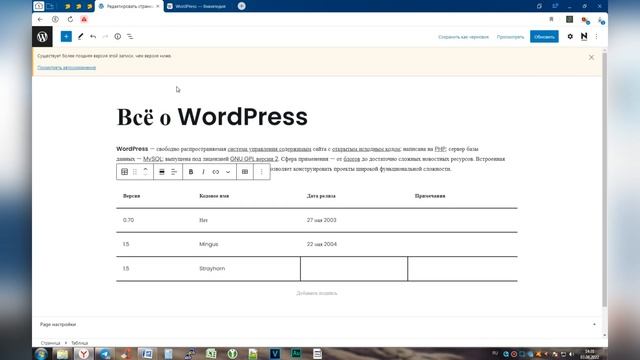Change the table alignment
This screenshot has width=640, height=360.
click(x=162, y=172)
